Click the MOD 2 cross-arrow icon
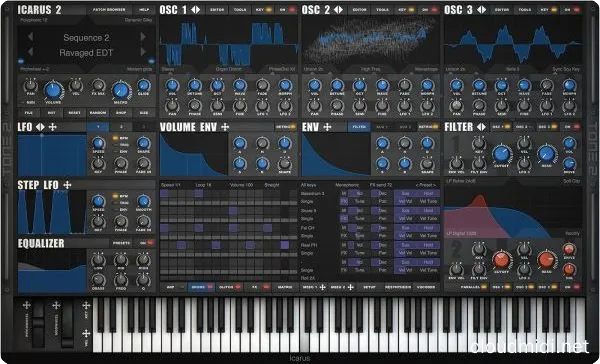The width and height of the screenshot is (600, 364). [x=351, y=287]
